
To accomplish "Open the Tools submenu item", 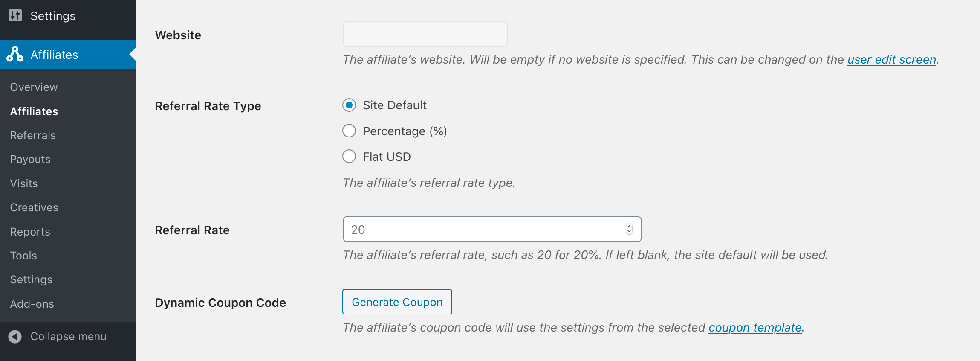I will point(23,256).
